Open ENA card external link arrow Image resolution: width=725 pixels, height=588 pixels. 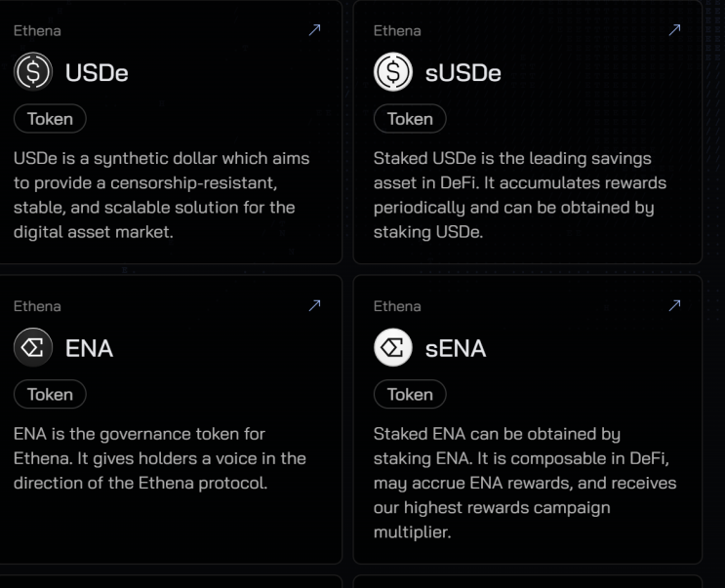point(314,306)
